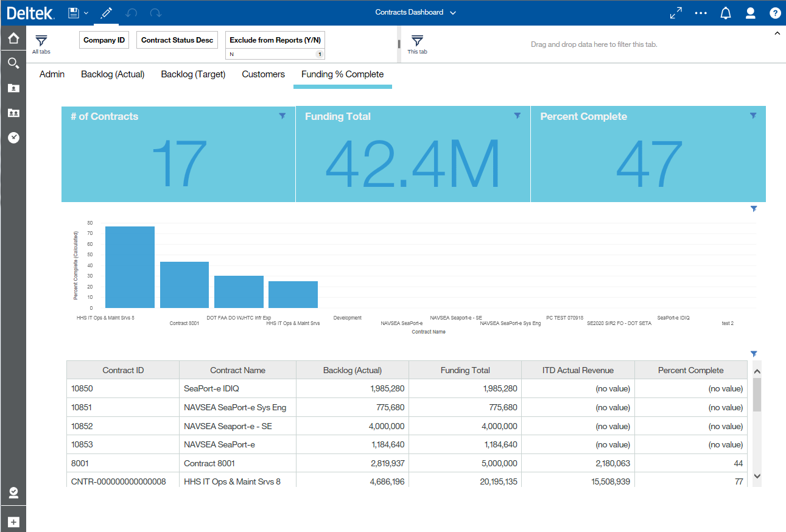Image resolution: width=786 pixels, height=532 pixels.
Task: Enter fullscreen with expand arrows icon
Action: (x=676, y=13)
